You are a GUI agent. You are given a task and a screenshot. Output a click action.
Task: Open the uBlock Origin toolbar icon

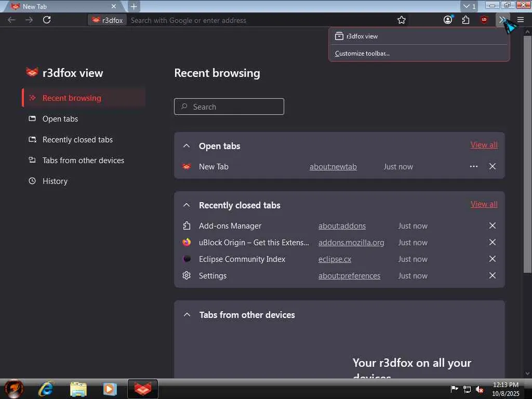(x=484, y=20)
